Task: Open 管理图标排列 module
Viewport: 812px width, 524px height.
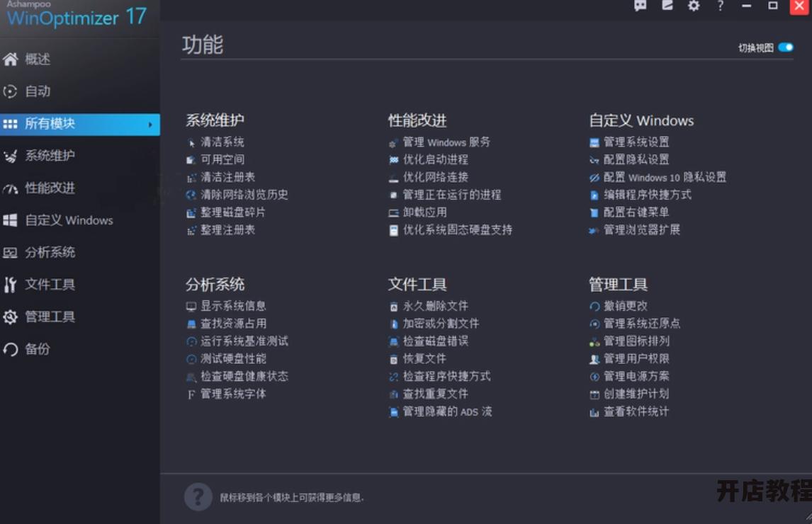Action: 636,341
